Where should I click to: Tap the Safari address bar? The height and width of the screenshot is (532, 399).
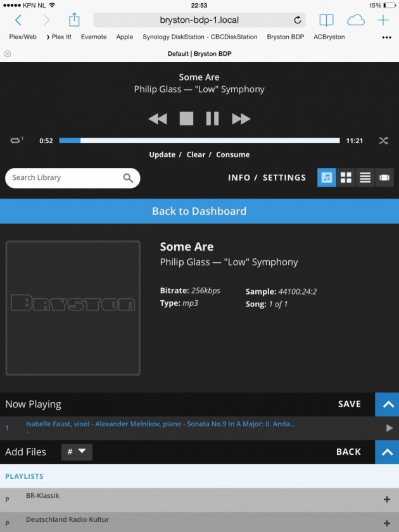(x=199, y=20)
